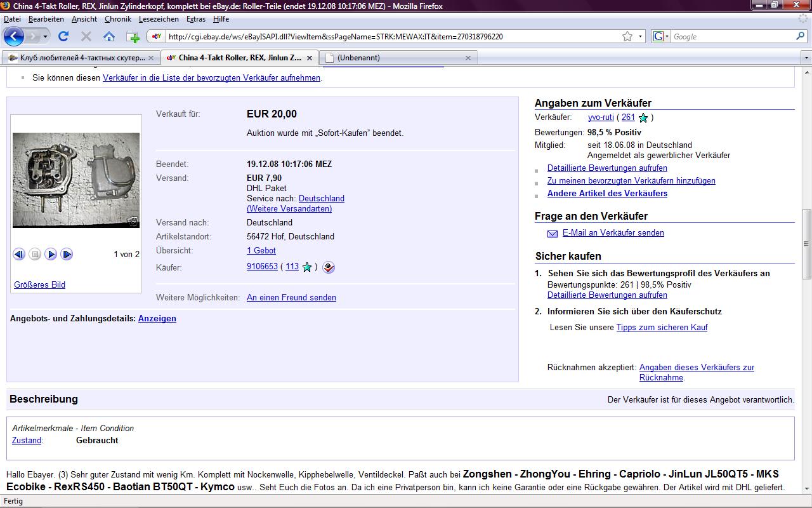812x508 pixels.
Task: Reload the current eBay page
Action: [x=63, y=36]
